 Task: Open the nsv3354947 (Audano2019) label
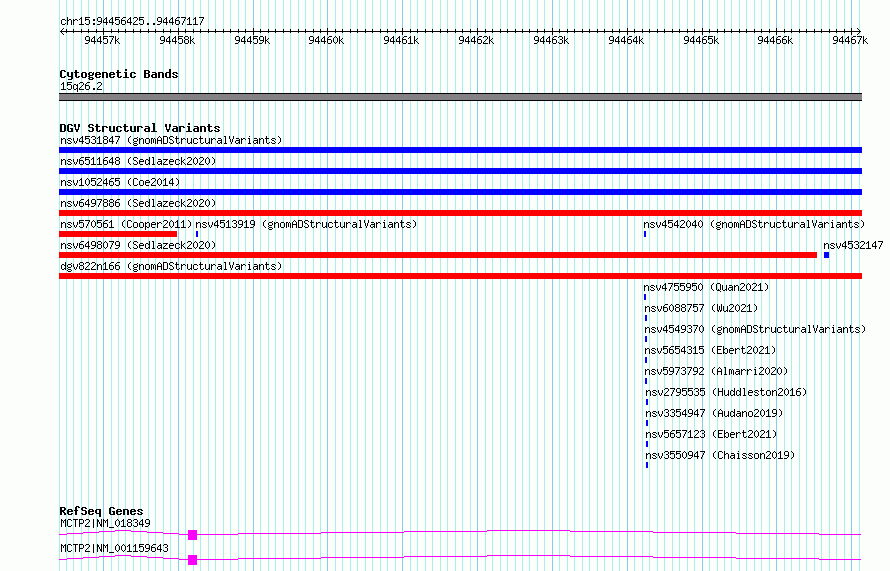[x=714, y=413]
